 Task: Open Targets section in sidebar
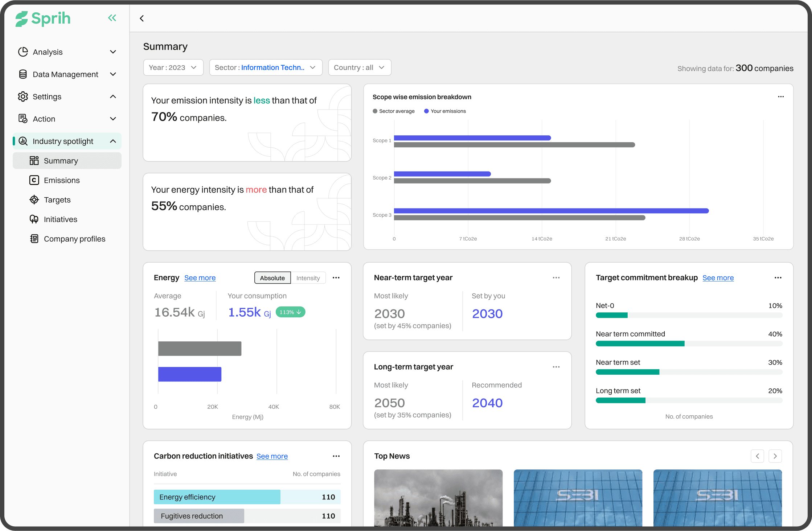pyautogui.click(x=57, y=200)
